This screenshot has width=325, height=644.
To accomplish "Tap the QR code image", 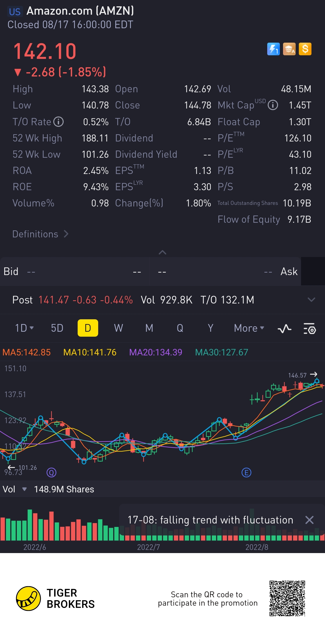I will pyautogui.click(x=287, y=598).
